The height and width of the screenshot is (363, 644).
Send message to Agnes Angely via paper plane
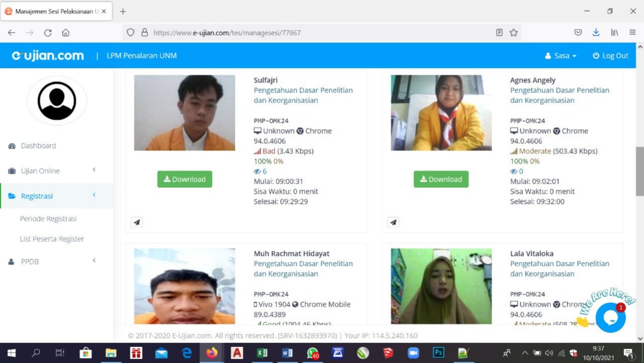[393, 223]
